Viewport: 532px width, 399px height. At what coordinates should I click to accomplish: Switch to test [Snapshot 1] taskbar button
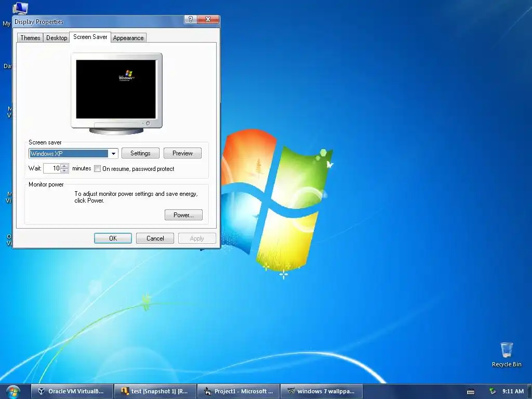[155, 391]
